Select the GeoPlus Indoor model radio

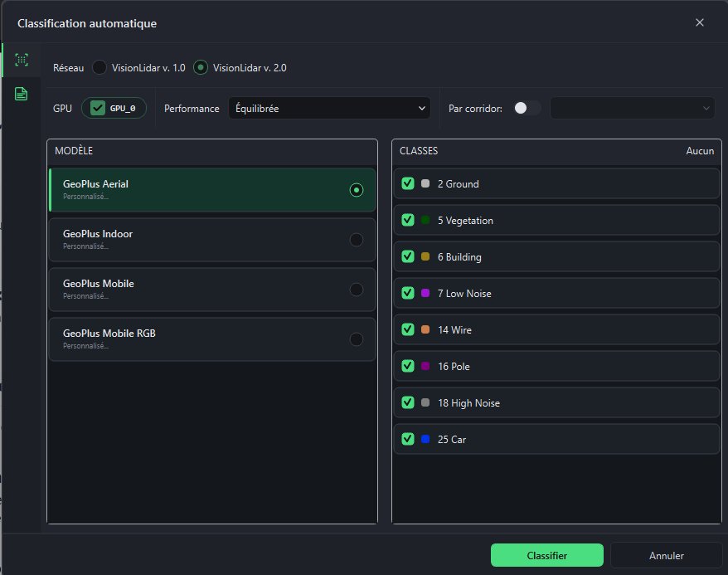[356, 240]
